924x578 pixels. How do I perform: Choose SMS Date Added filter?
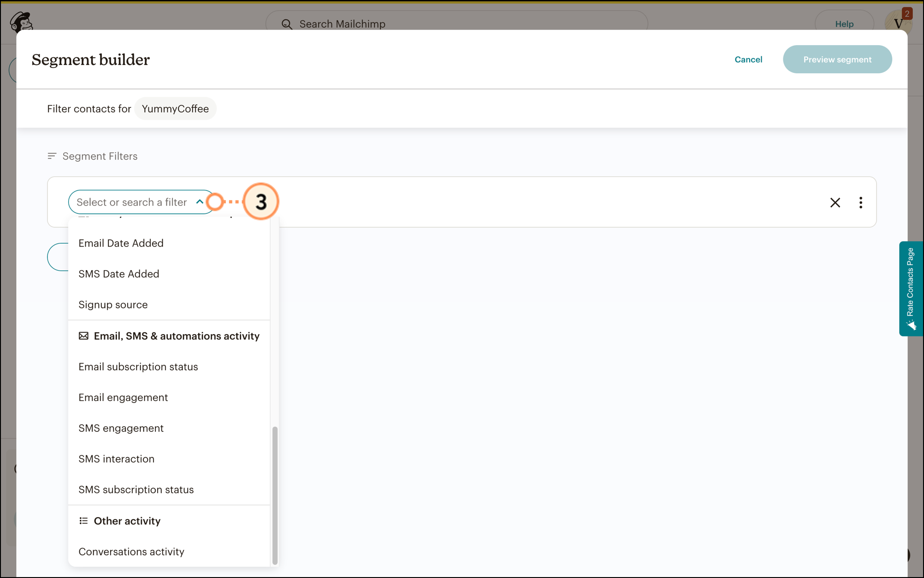click(x=169, y=274)
